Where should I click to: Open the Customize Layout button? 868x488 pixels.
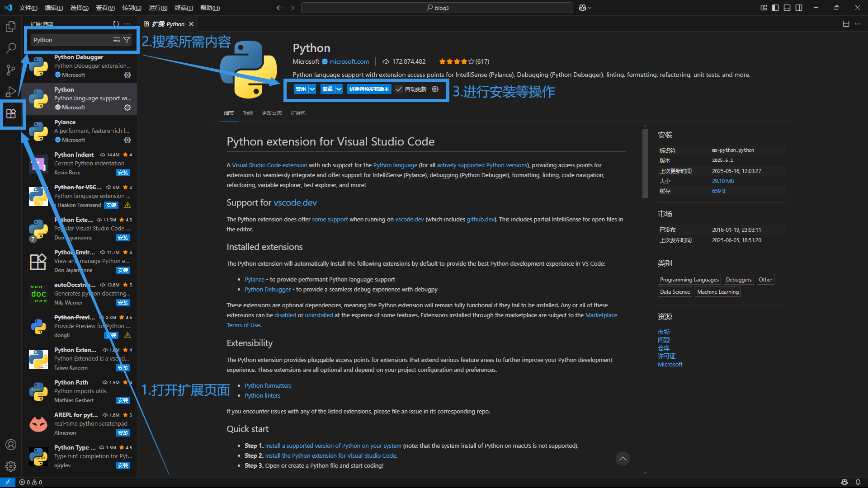pos(764,8)
